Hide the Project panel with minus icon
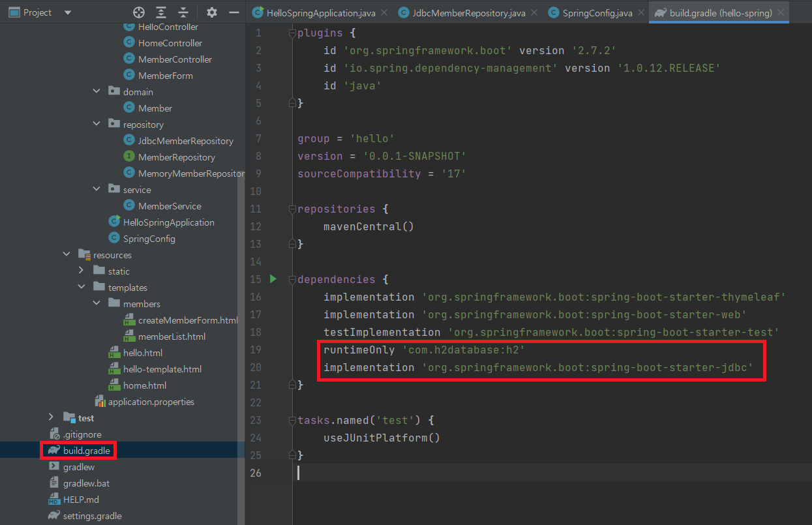 coord(234,12)
